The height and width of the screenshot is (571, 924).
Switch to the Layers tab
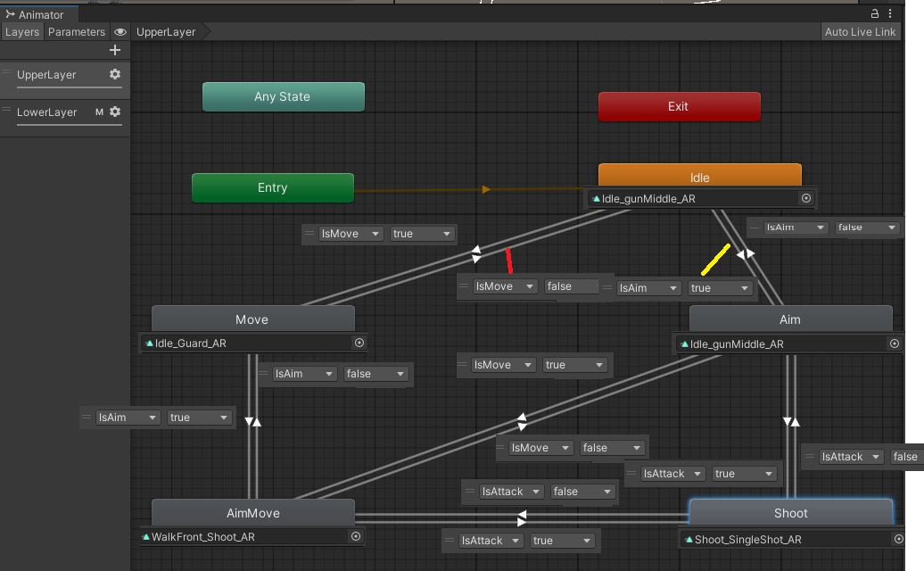point(22,32)
